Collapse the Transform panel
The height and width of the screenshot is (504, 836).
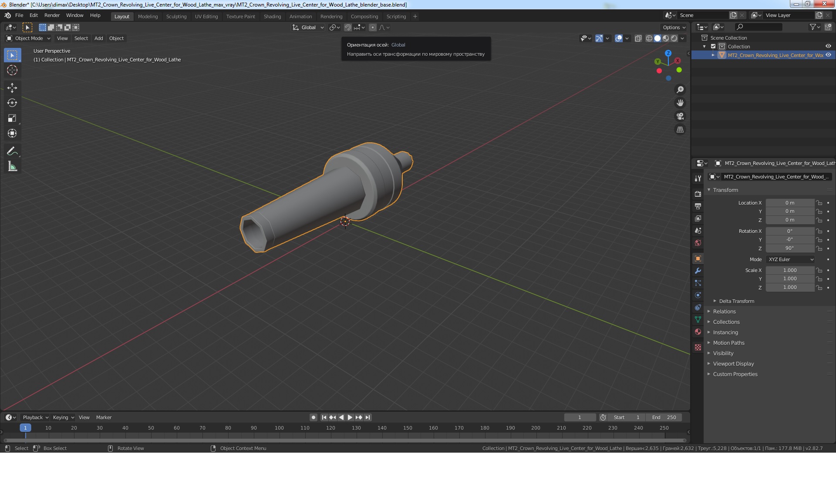point(725,190)
